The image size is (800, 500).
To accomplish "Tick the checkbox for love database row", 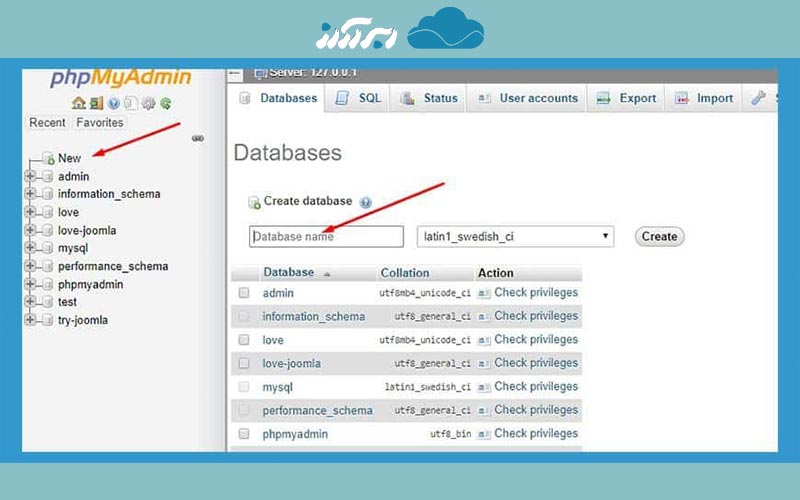I will (243, 340).
